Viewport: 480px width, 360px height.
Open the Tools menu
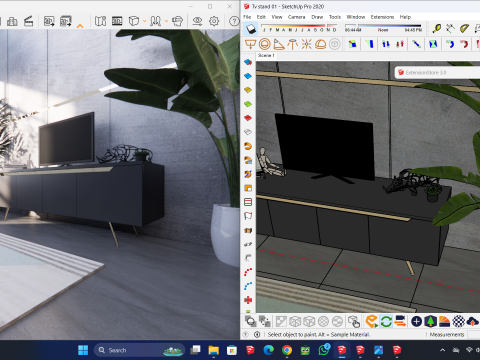(x=335, y=17)
